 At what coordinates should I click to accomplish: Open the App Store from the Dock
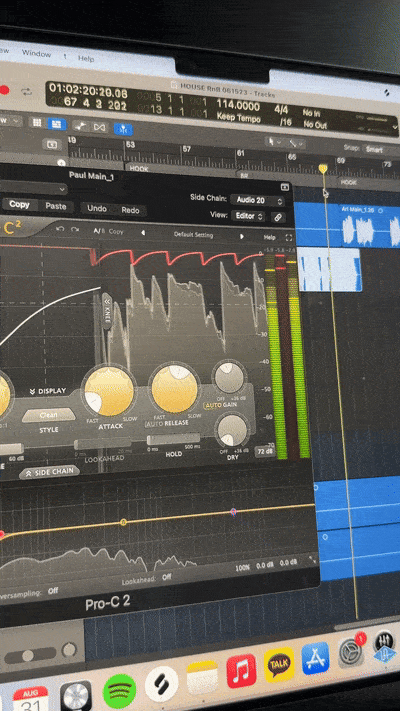pos(315,658)
